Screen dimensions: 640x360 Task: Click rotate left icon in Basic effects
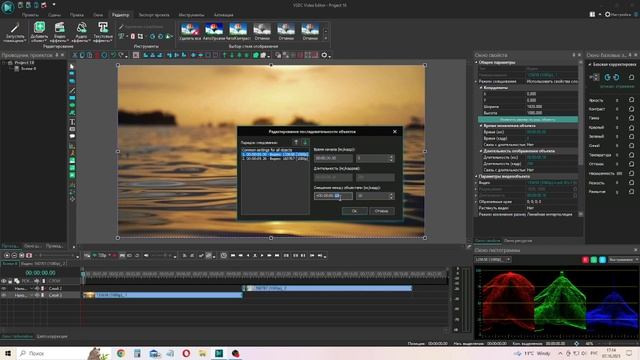607,77
